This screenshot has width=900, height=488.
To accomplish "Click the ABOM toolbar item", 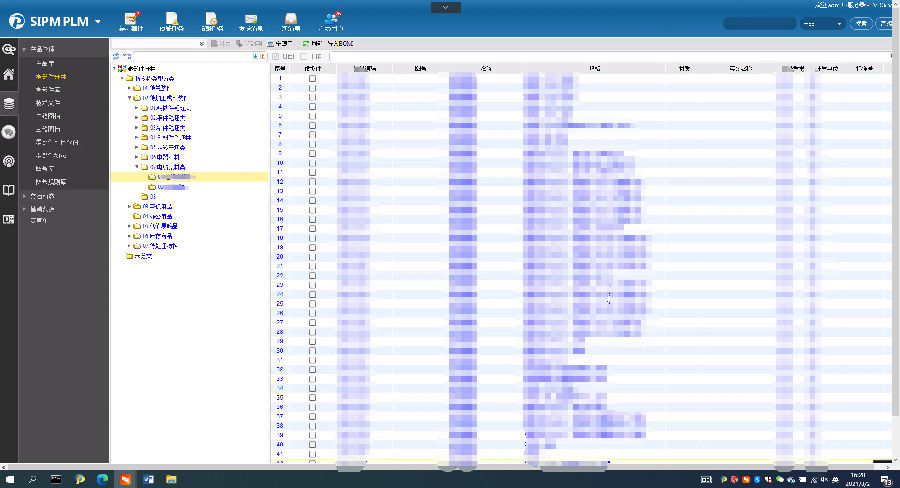I will (341, 44).
